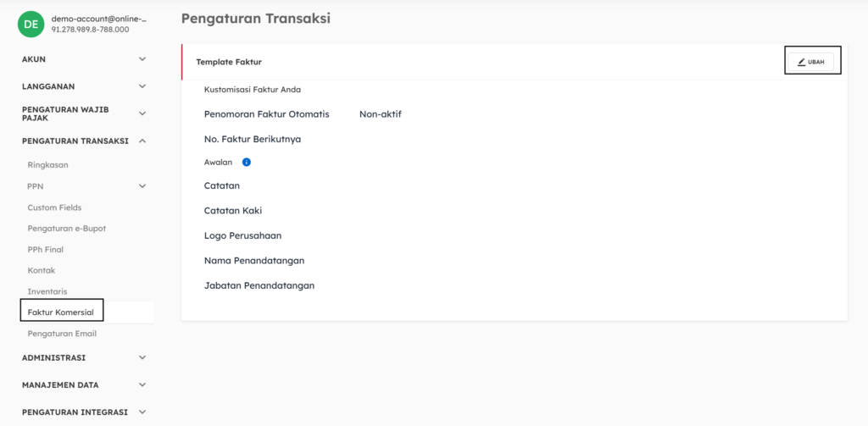Expand the PPN submenu chevron
Screen dimensions: 868x426
point(142,186)
